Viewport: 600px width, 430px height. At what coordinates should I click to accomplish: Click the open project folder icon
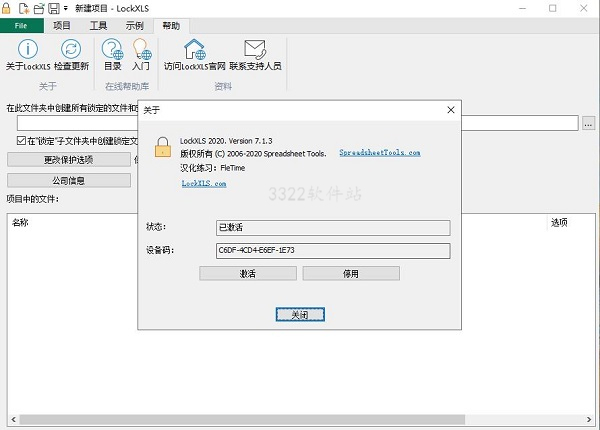click(x=39, y=8)
